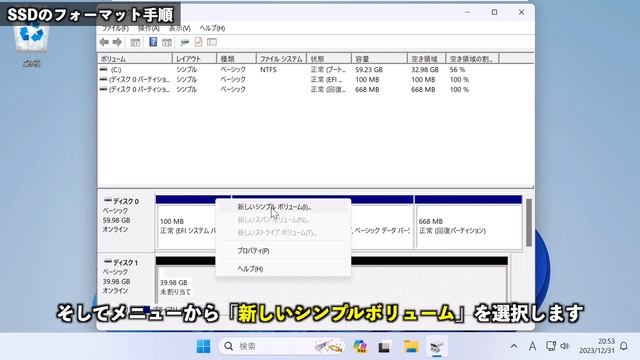Image resolution: width=640 pixels, height=360 pixels.
Task: Click the NTFS file system cell
Action: pyautogui.click(x=268, y=70)
